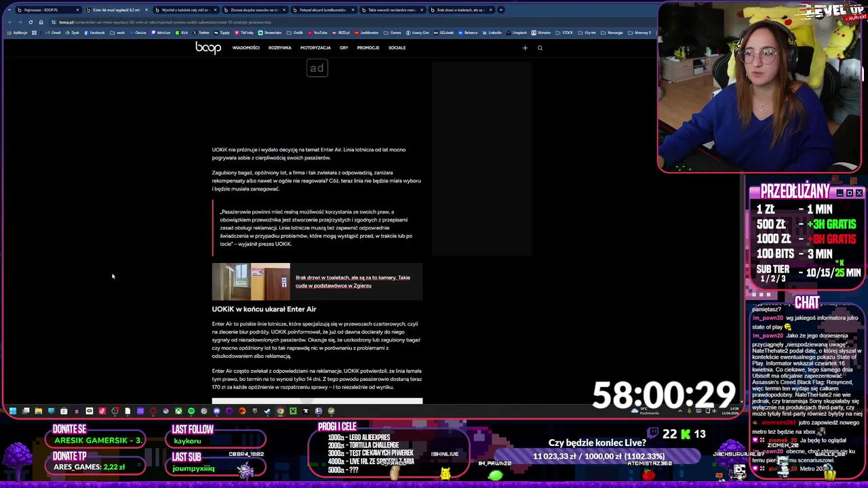Screen dimensions: 868x488
Task: Open Steam from the taskbar
Action: (267, 411)
